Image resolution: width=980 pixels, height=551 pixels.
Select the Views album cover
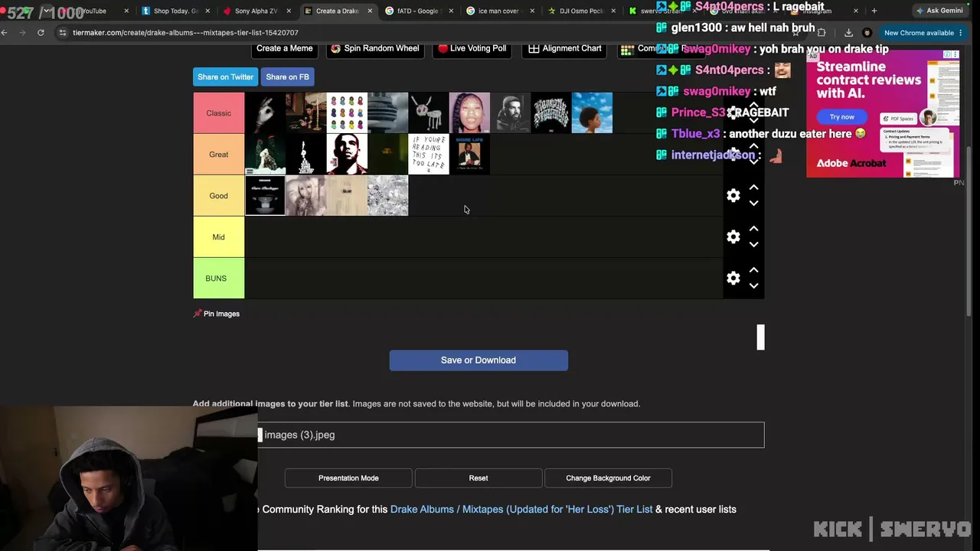[x=388, y=113]
